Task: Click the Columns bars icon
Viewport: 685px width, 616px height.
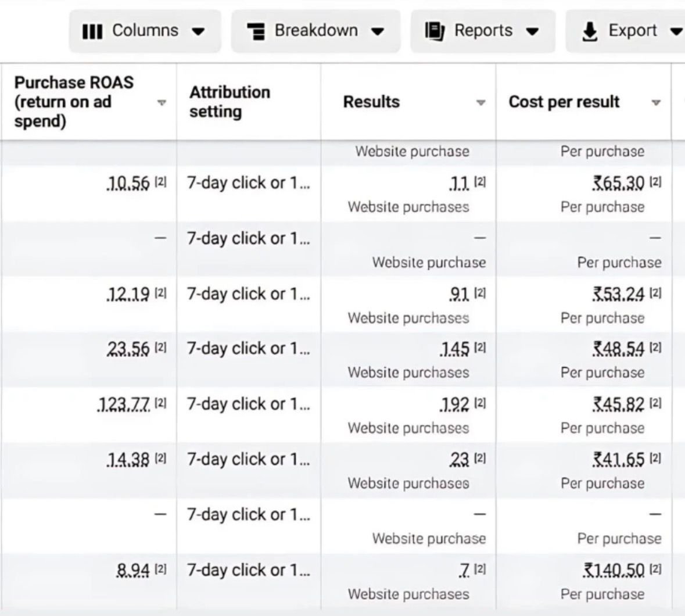Action: pyautogui.click(x=92, y=31)
